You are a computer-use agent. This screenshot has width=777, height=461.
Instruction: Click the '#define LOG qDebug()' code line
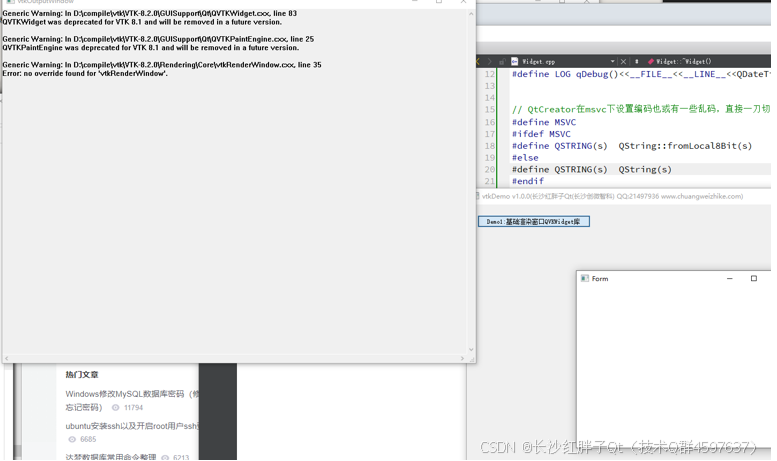coord(641,74)
